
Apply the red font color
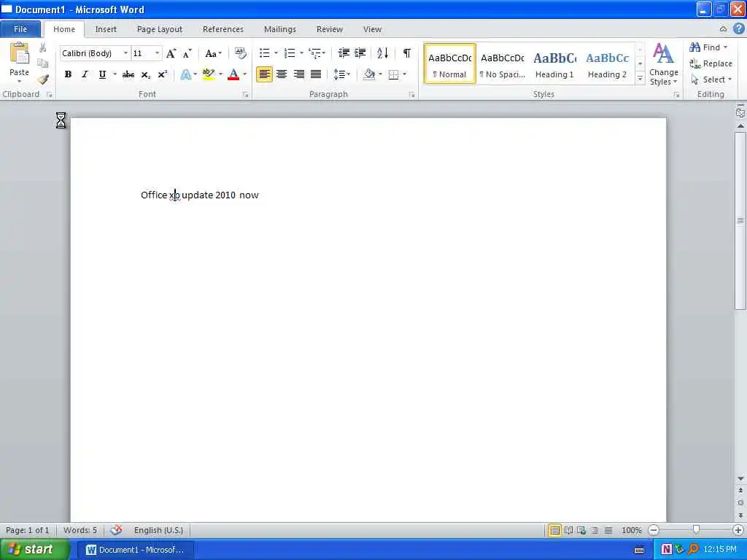(233, 74)
